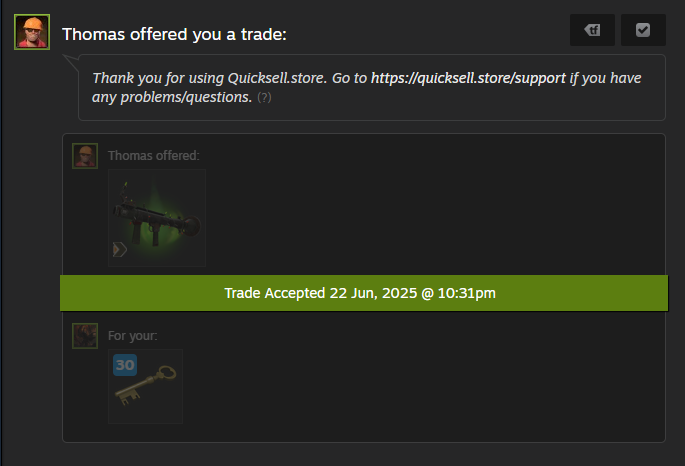The height and width of the screenshot is (466, 685).
Task: Select the golden key item
Action: pyautogui.click(x=145, y=387)
